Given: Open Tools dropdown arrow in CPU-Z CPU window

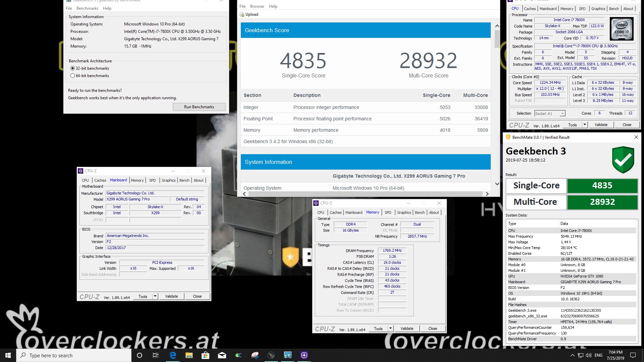Looking at the screenshot, I should [x=584, y=125].
